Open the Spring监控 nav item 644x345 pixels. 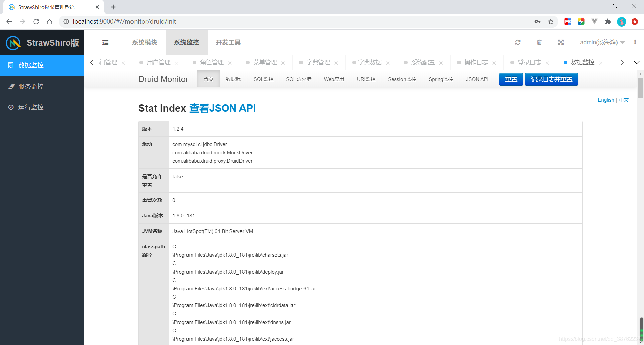441,79
